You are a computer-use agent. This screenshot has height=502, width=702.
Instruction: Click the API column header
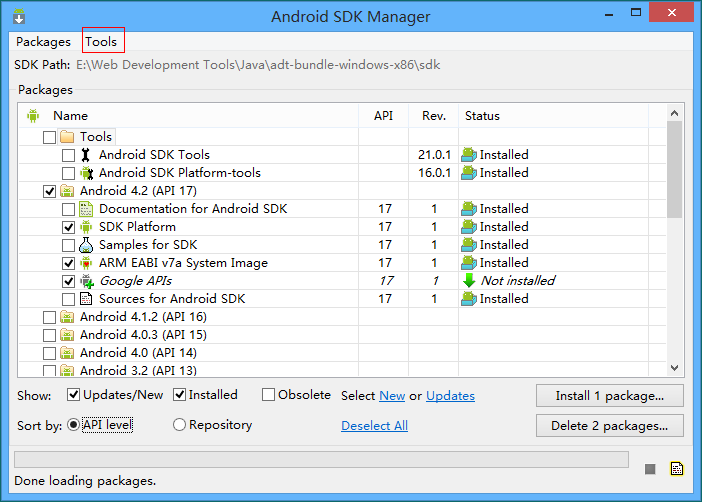click(384, 116)
